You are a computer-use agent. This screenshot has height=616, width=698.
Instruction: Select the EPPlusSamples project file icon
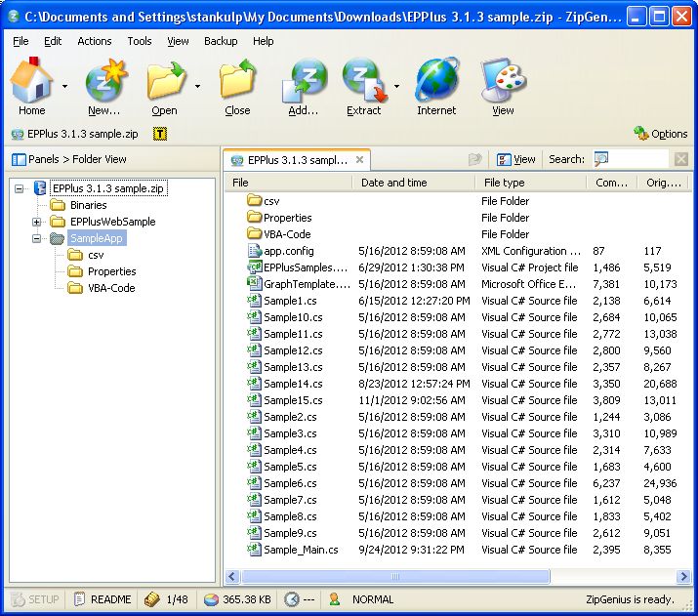[x=254, y=267]
